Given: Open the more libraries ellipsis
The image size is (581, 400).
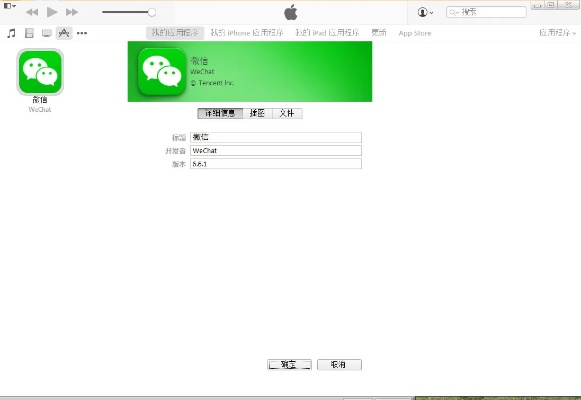Looking at the screenshot, I should pos(82,33).
